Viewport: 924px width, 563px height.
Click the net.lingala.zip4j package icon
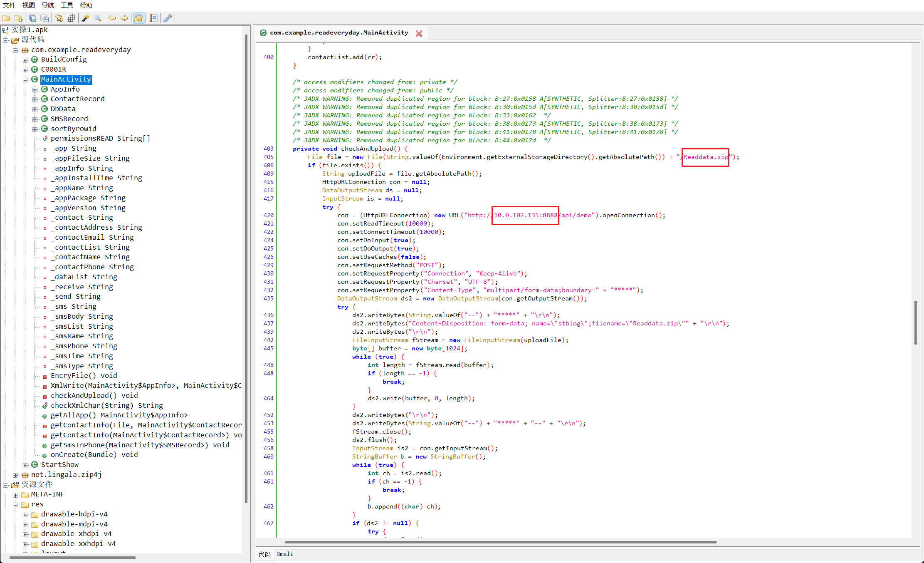pyautogui.click(x=25, y=475)
